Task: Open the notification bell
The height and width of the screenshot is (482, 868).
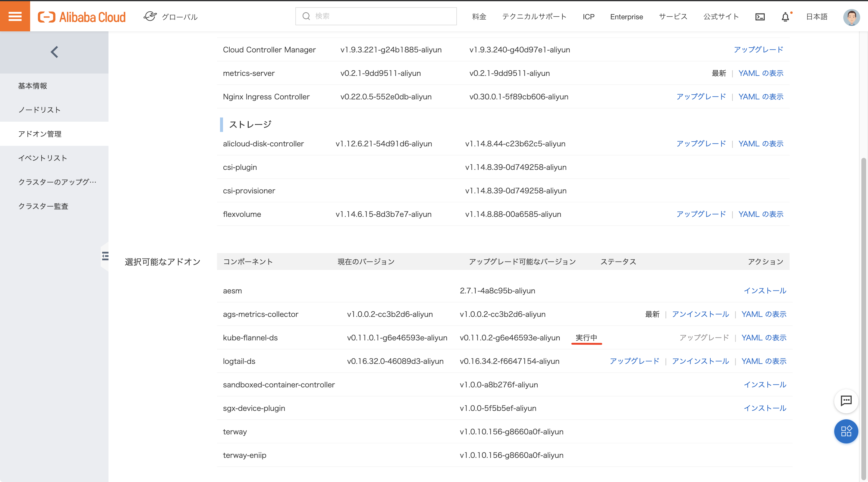Action: [x=785, y=17]
